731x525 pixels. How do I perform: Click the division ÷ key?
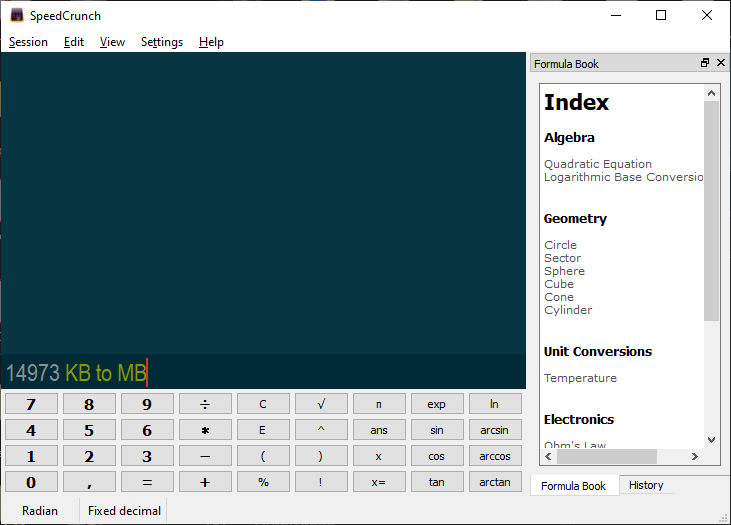point(205,404)
